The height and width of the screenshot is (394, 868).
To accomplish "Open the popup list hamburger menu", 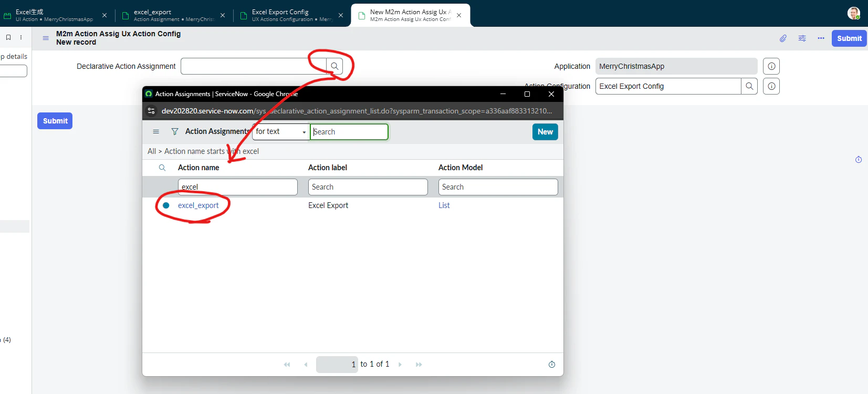I will [x=156, y=131].
